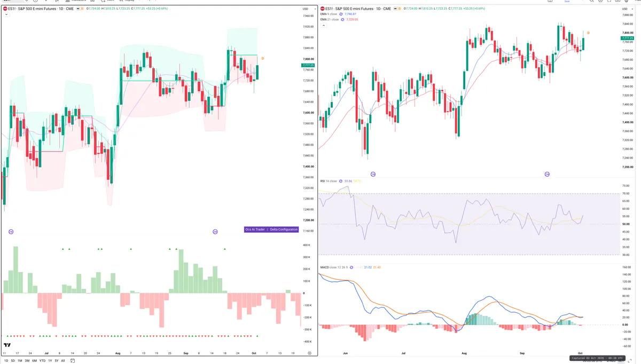The width and height of the screenshot is (641, 364).
Task: Click the TradingView logo in left chart
Action: (7, 345)
